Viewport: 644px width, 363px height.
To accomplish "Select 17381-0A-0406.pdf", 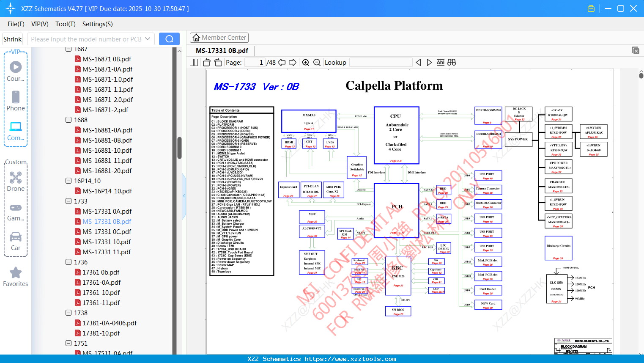I will coord(110,323).
